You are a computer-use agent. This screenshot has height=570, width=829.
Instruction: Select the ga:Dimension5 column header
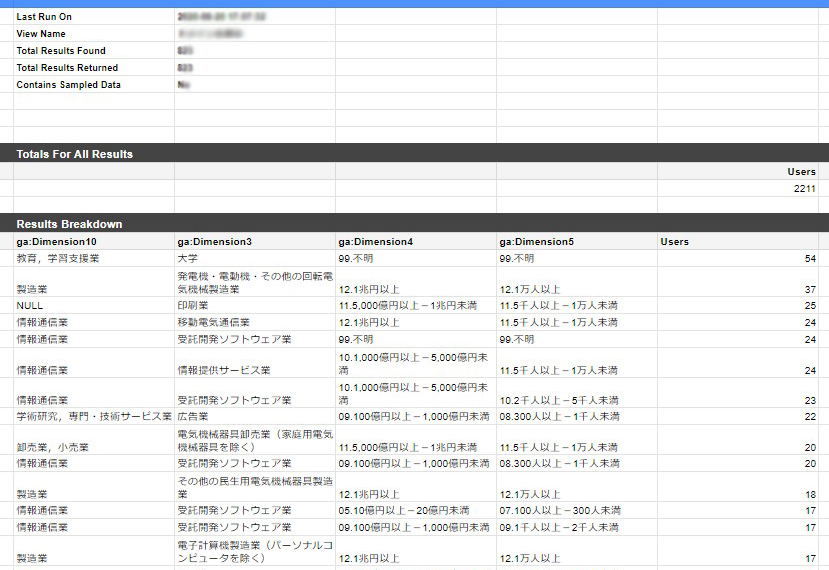pos(577,242)
